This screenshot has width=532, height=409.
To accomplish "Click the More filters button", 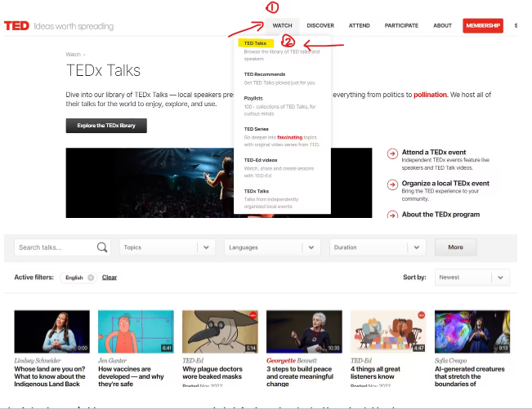I will click(x=455, y=247).
